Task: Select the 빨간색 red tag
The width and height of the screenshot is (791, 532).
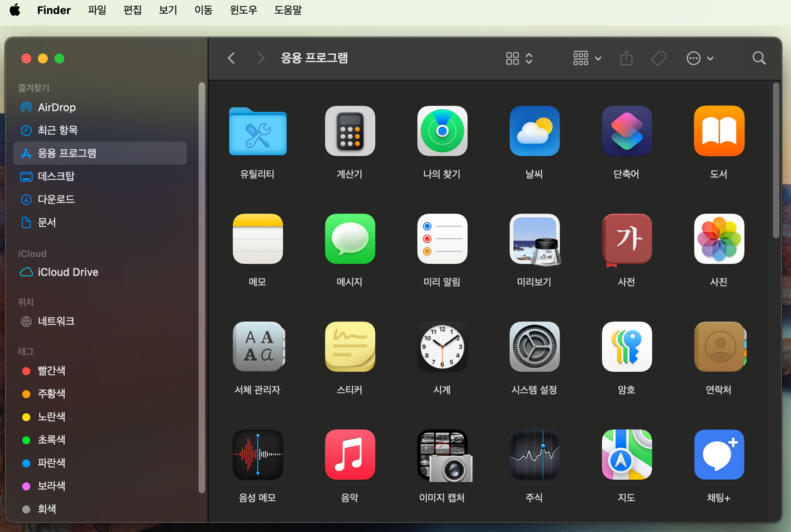Action: (51, 371)
